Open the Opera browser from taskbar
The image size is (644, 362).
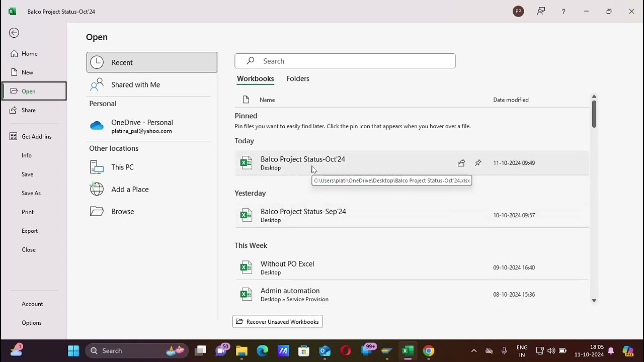[x=346, y=351]
